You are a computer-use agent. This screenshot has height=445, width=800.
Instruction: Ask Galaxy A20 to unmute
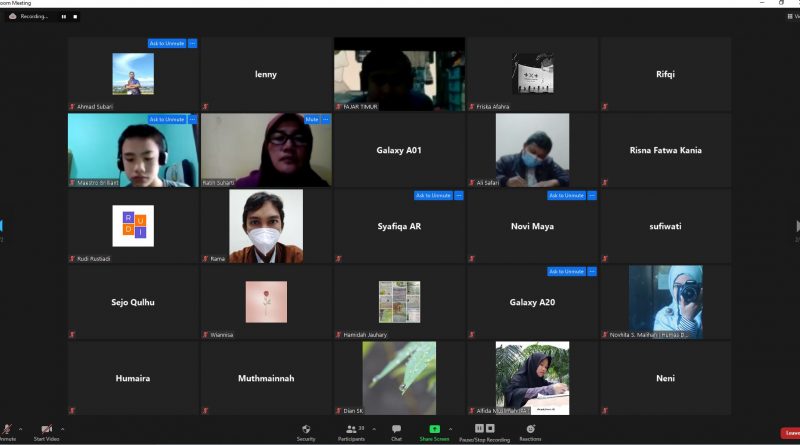(x=566, y=271)
